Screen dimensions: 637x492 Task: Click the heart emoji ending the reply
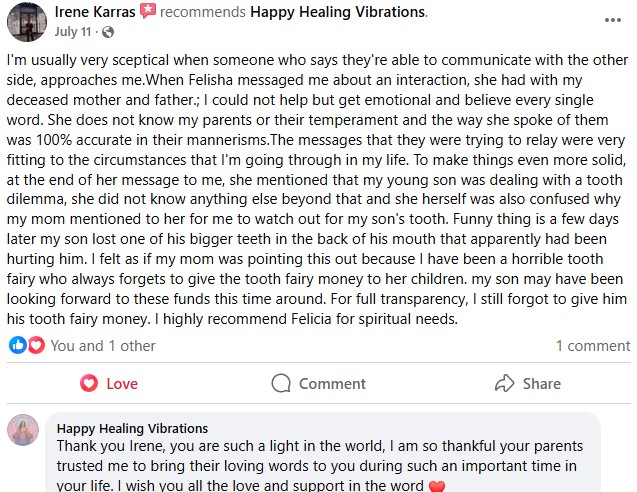click(436, 487)
